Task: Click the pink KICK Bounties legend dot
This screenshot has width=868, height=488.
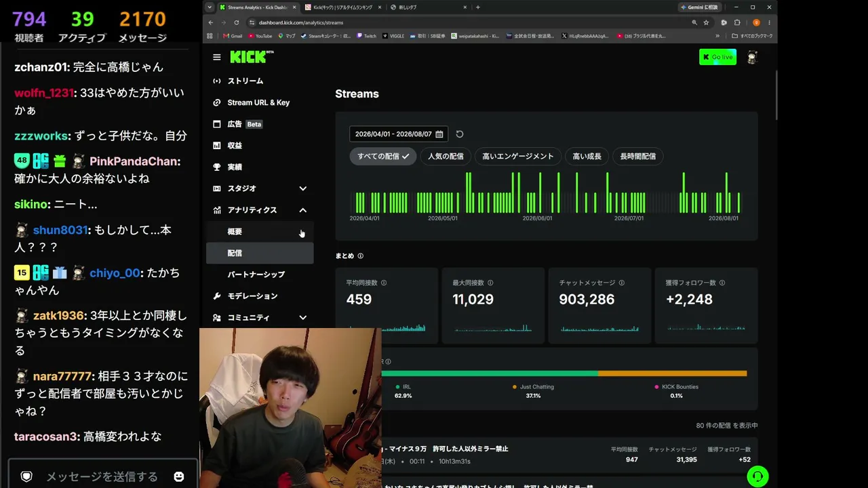Action: point(656,387)
